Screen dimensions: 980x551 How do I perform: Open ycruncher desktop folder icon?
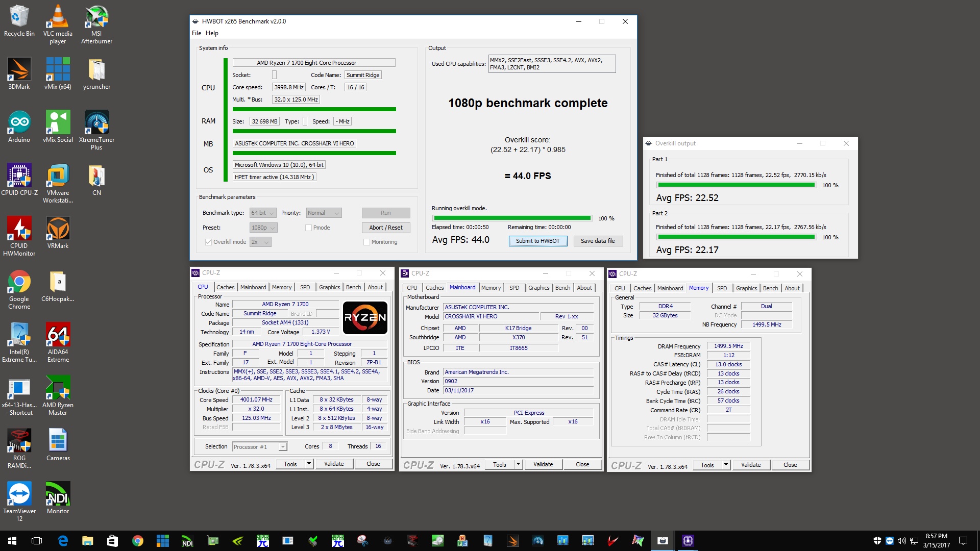96,73
